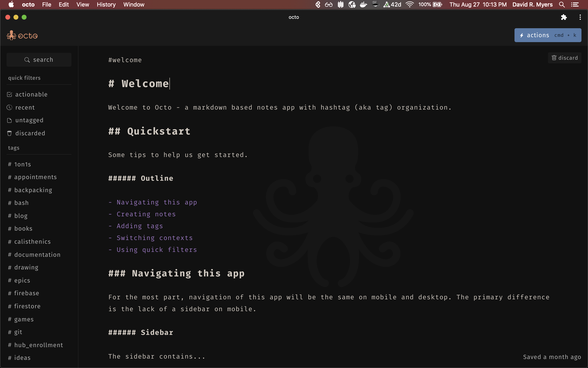Open the extensions puzzle icon
This screenshot has height=368, width=588.
point(564,17)
